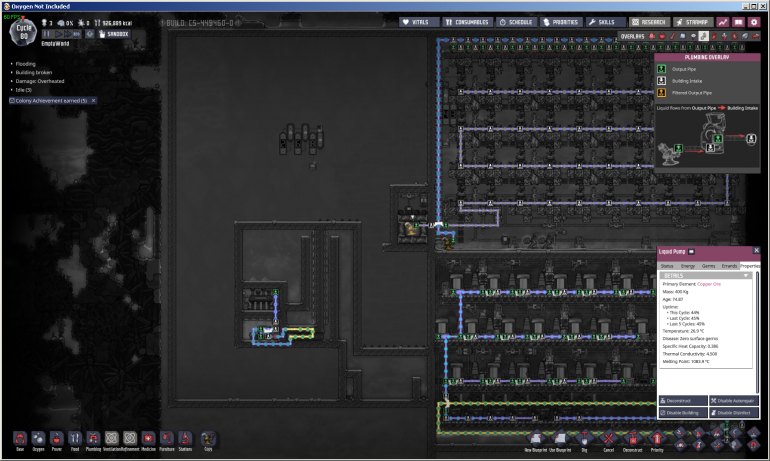Click Disable Autorepair button
The width and height of the screenshot is (770, 461).
[734, 401]
